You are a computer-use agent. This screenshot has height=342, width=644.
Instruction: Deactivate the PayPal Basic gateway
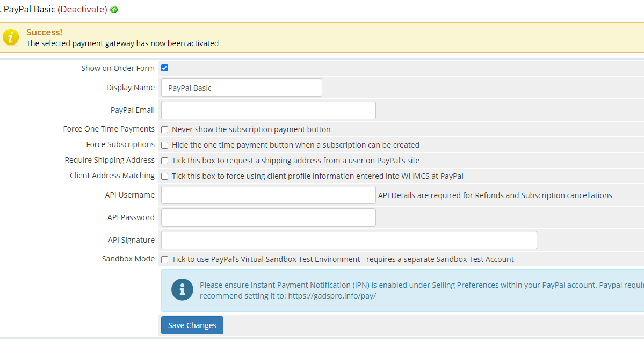click(x=83, y=10)
